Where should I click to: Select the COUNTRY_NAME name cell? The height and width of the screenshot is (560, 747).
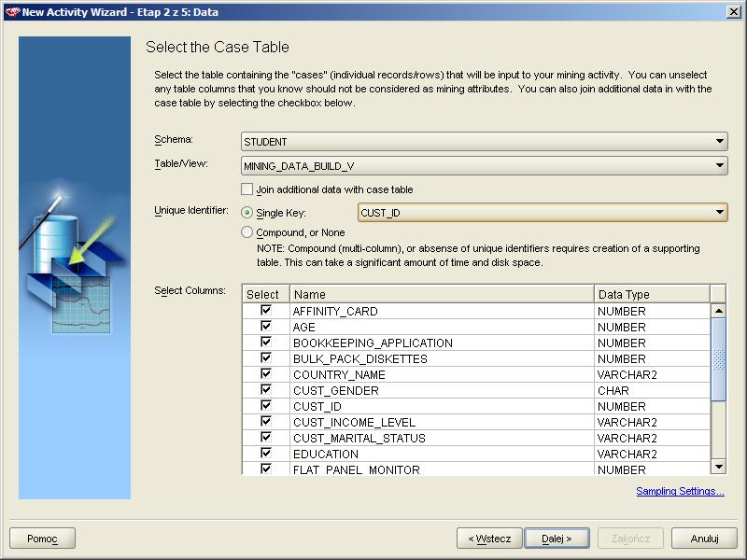tap(442, 374)
